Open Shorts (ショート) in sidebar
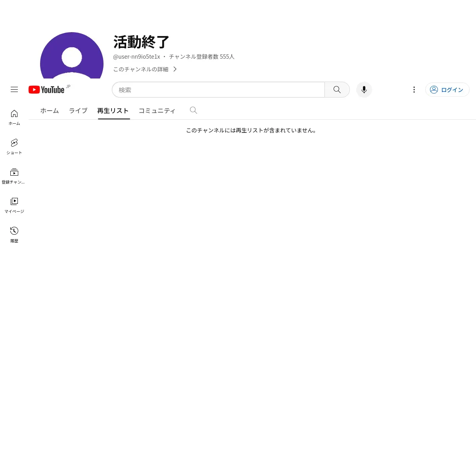This screenshot has width=476, height=475. tap(14, 147)
